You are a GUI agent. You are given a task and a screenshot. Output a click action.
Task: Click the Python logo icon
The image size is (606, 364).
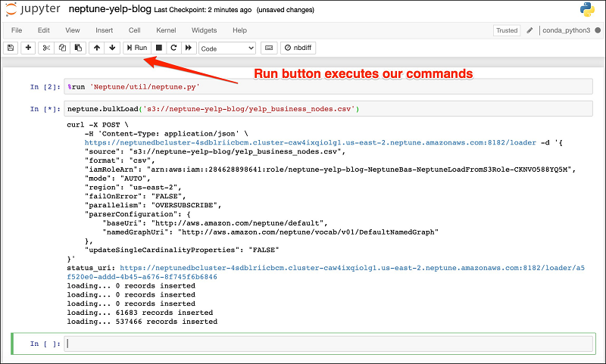(587, 10)
